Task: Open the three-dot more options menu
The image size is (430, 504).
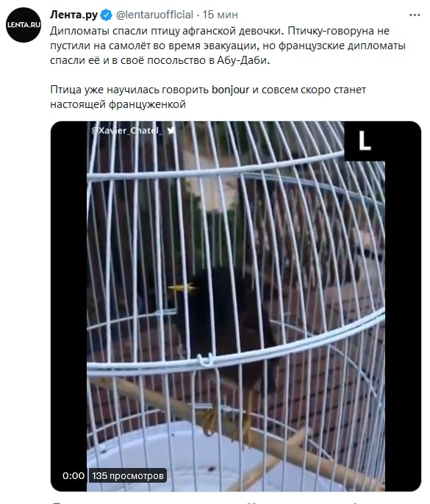Action: [415, 15]
